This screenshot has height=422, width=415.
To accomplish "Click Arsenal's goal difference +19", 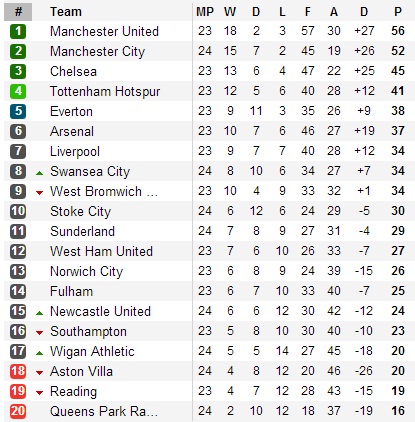I will (364, 131).
